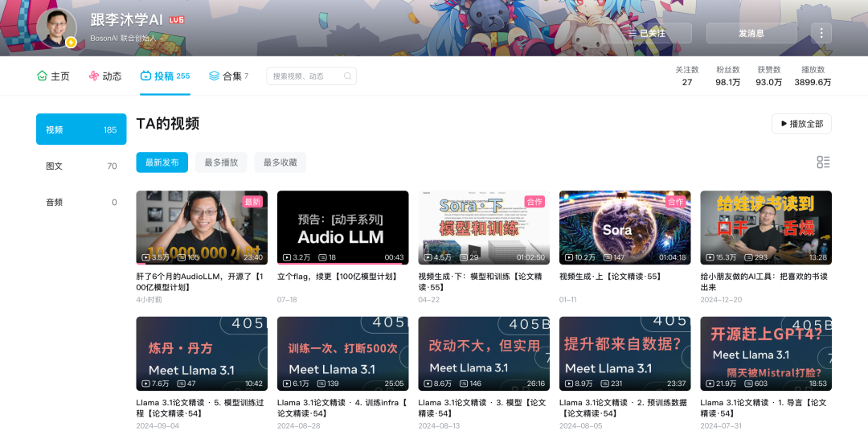This screenshot has width=868, height=431.
Task: Click the title Llama 3.1论文精读 · 4. 训练infra
Action: tap(342, 408)
